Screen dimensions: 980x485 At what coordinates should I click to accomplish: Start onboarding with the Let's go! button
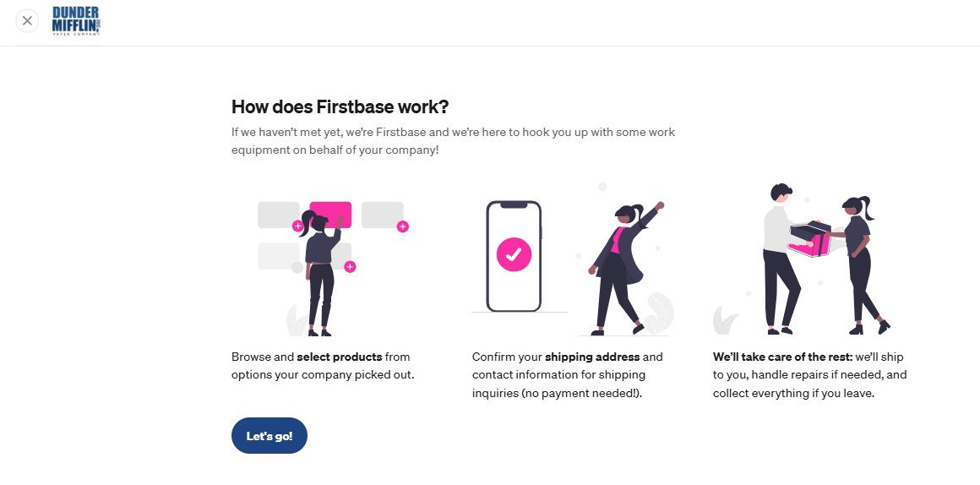tap(269, 436)
